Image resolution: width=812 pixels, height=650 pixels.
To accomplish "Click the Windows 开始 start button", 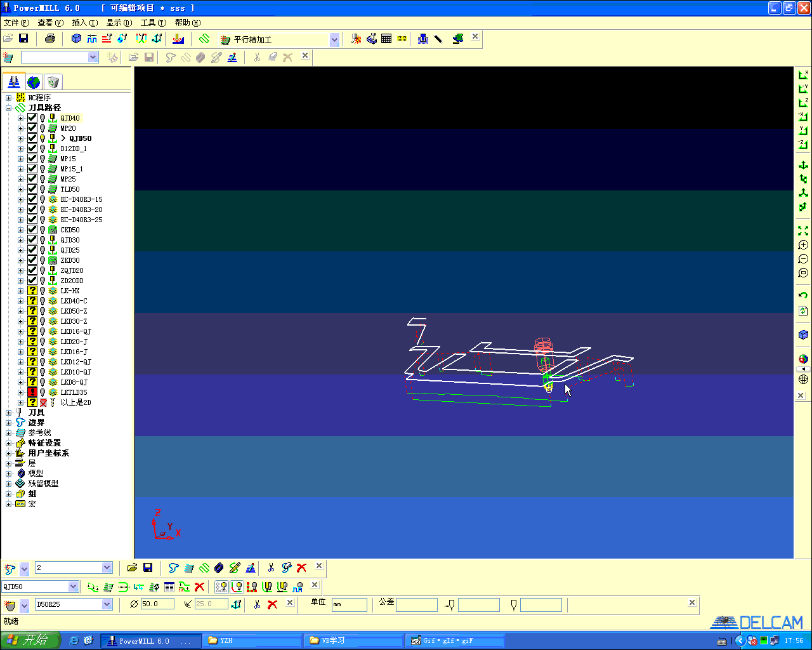I will tap(30, 640).
